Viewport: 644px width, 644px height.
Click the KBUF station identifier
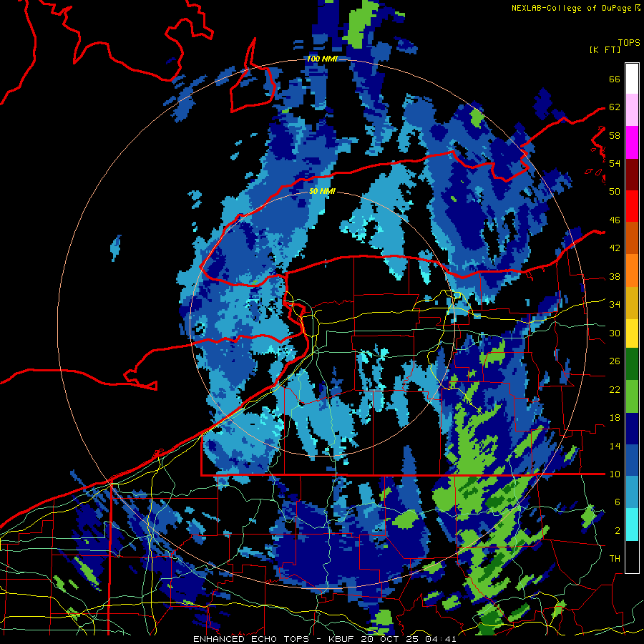coord(342,639)
